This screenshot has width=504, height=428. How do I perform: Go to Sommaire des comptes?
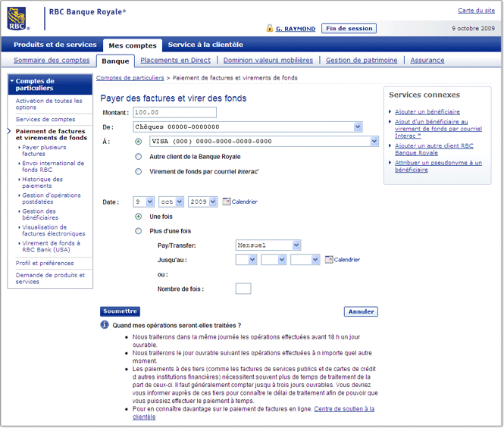[52, 60]
